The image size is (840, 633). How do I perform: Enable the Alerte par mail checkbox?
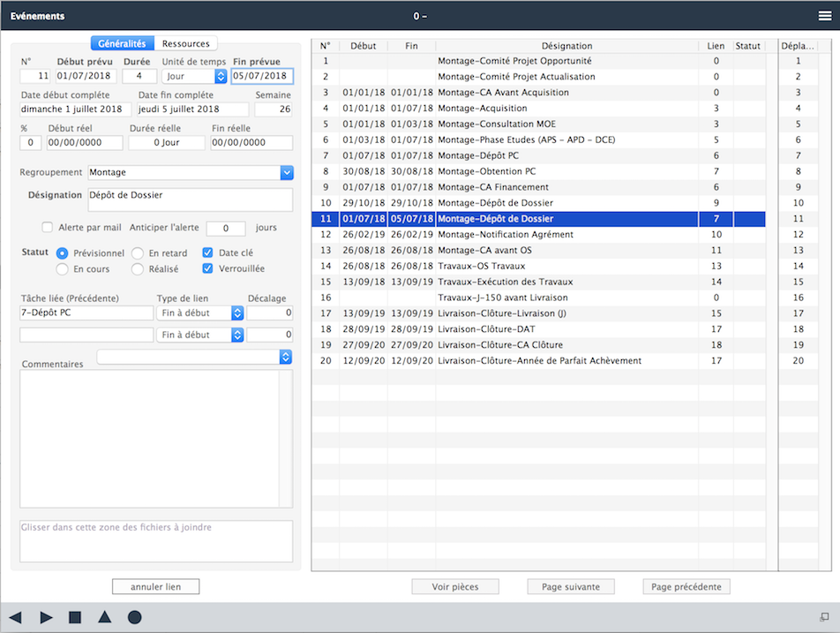pos(48,227)
